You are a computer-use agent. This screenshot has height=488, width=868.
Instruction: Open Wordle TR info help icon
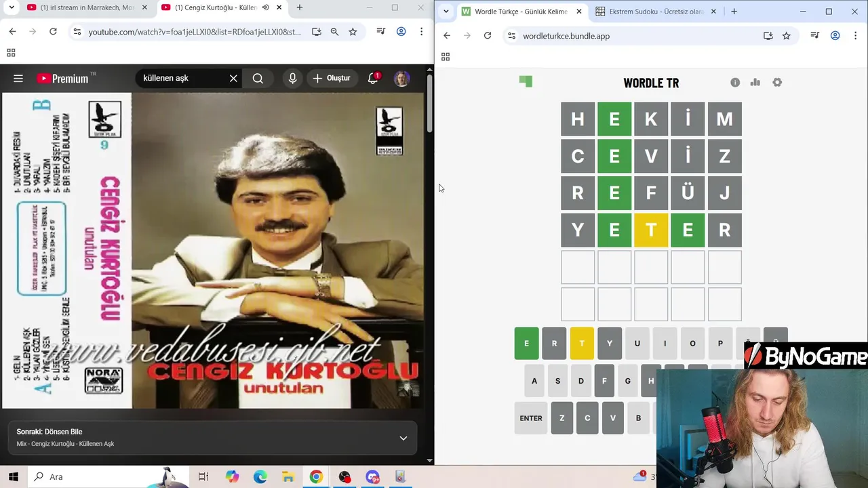pos(735,82)
